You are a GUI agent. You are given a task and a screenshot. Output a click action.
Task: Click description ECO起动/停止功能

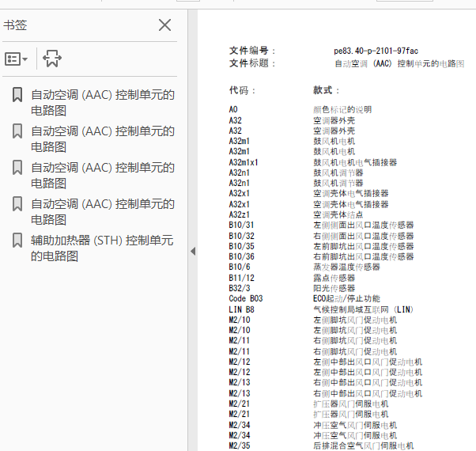[346, 298]
